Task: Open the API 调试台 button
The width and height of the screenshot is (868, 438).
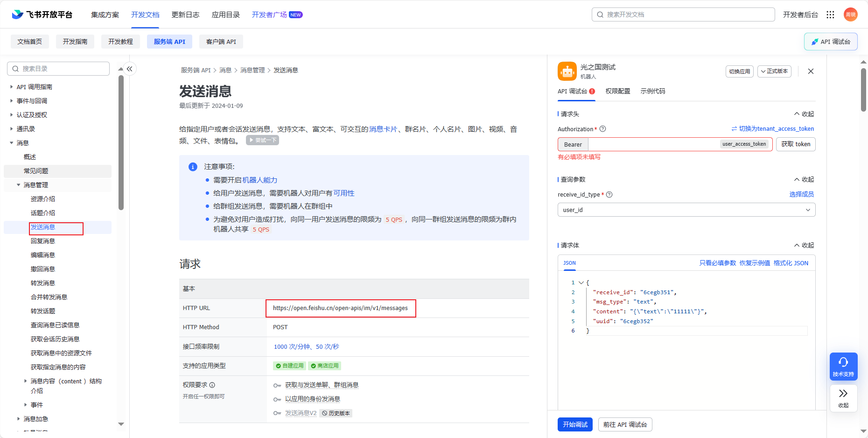Action: click(831, 42)
